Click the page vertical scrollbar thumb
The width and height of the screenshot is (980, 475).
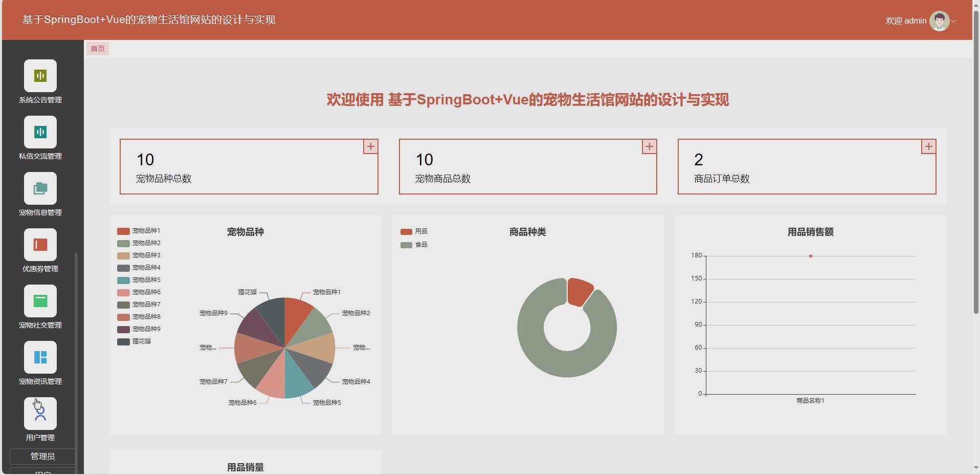[x=976, y=161]
